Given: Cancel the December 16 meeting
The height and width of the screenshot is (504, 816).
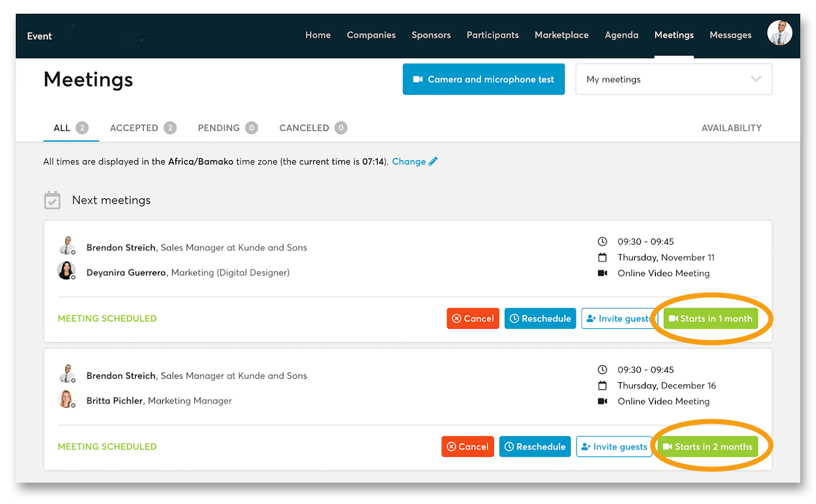Looking at the screenshot, I should pyautogui.click(x=468, y=446).
